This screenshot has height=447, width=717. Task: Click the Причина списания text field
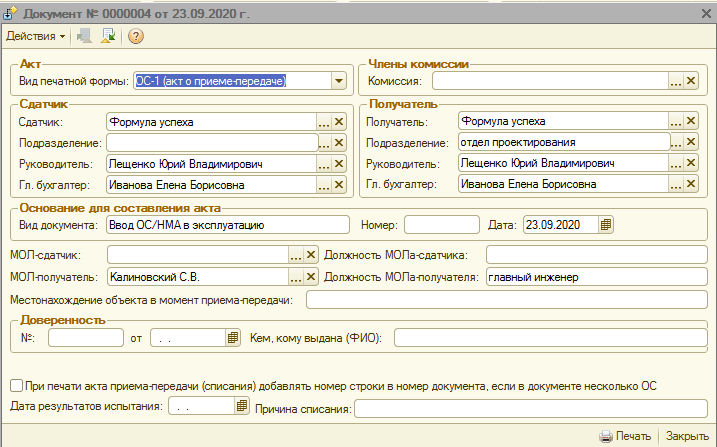click(x=531, y=408)
